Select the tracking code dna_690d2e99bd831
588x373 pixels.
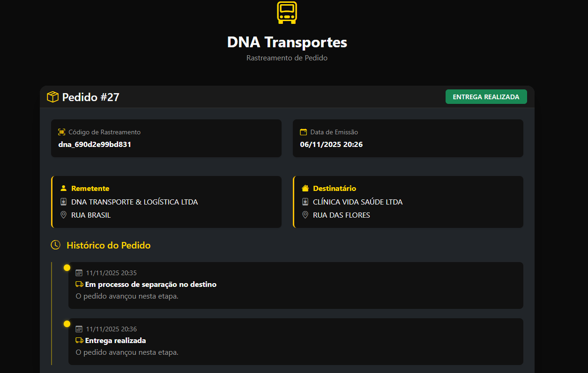[95, 144]
